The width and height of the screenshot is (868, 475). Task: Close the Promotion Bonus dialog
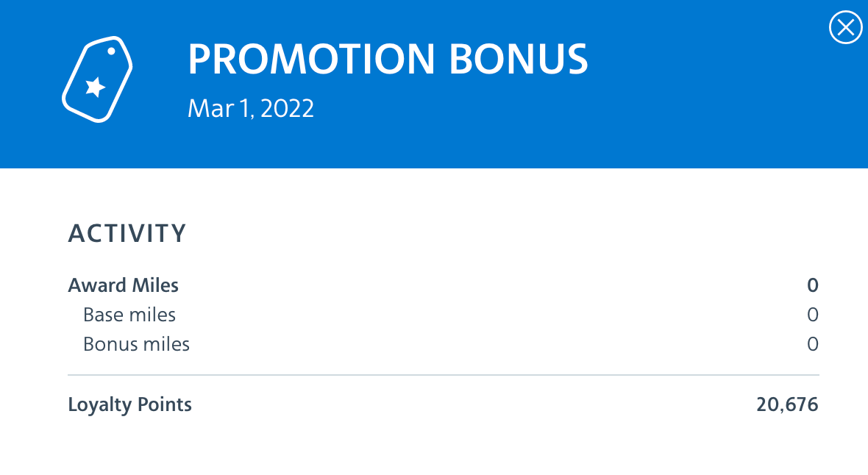coord(845,28)
